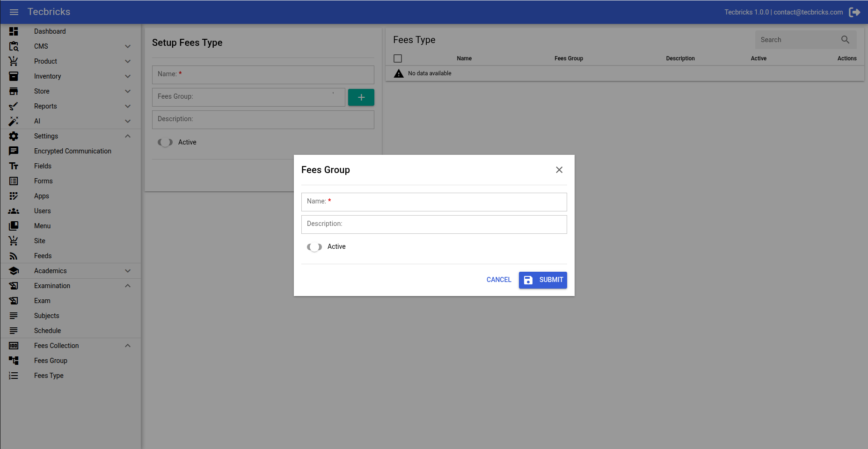Check the select-all checkbox in Fees Type table
The width and height of the screenshot is (868, 449).
click(398, 58)
